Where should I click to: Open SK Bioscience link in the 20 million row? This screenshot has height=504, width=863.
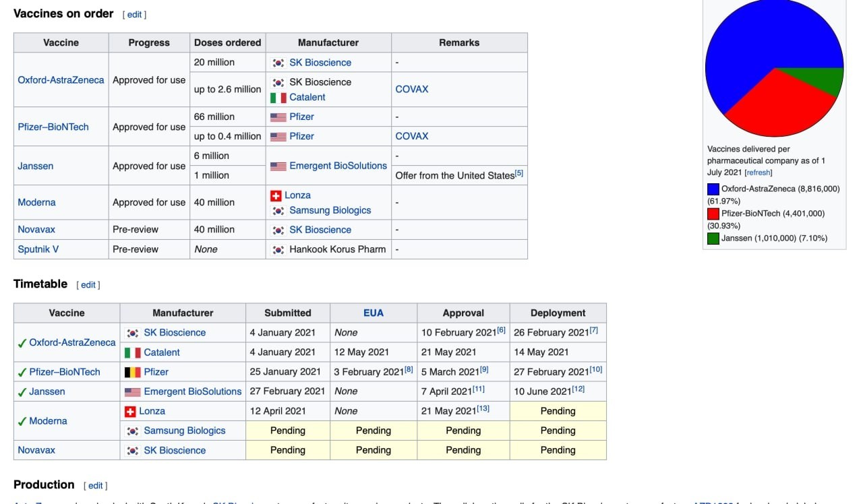(320, 63)
